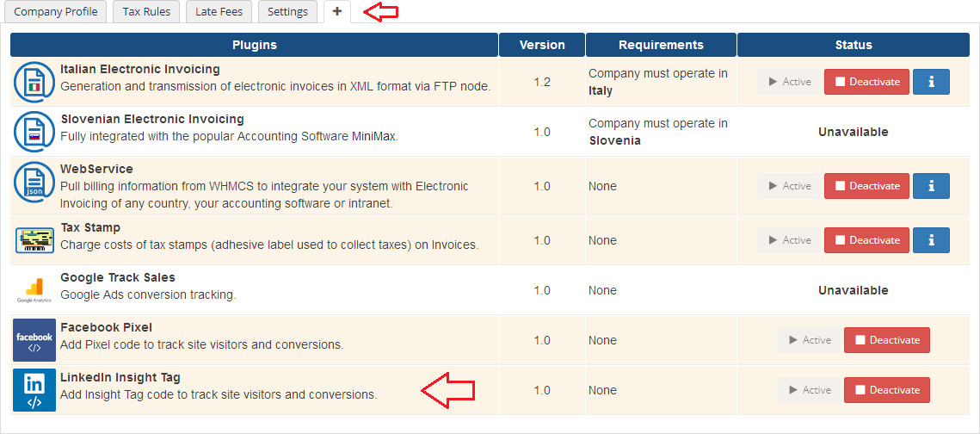Click 'Add Insight Tag code' description

coord(219,395)
